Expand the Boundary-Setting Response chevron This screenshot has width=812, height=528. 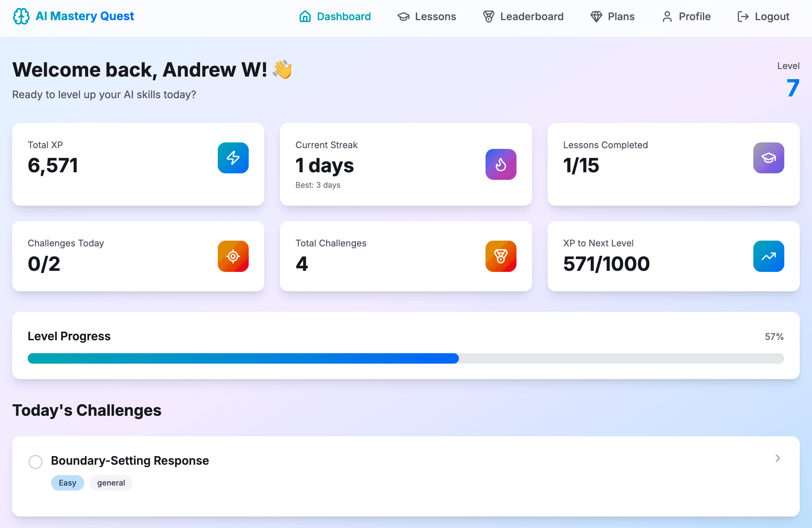tap(777, 458)
